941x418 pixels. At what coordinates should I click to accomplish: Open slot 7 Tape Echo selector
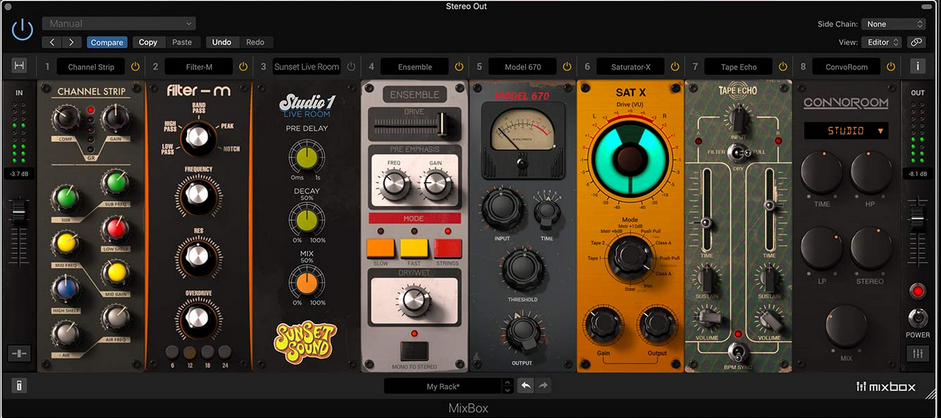(739, 67)
